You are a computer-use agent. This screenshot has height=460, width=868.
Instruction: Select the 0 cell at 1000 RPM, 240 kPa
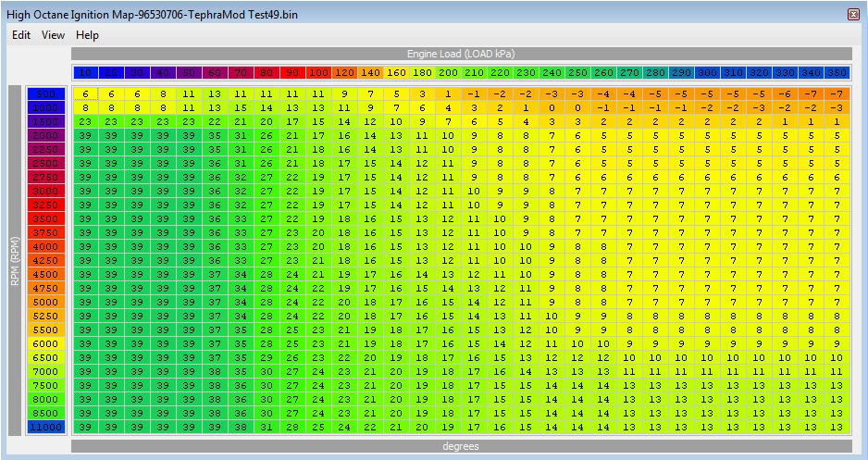coord(552,107)
